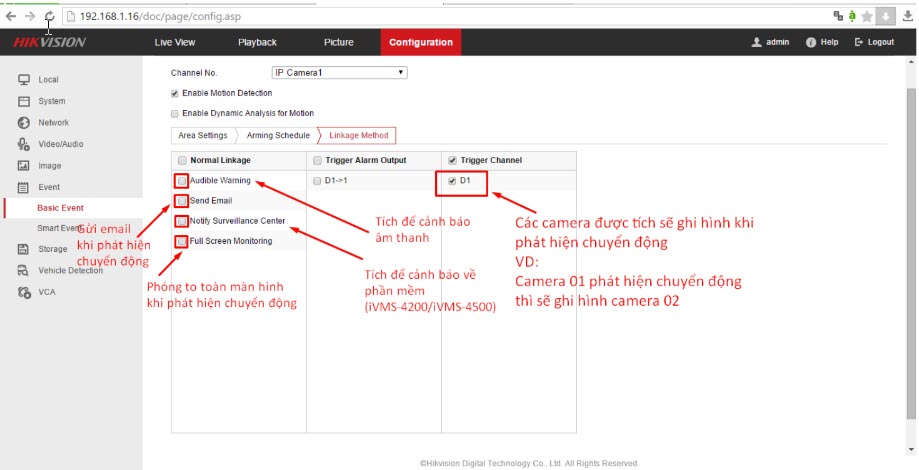The width and height of the screenshot is (919, 470).
Task: Click the VCA sidebar icon
Action: 23,292
